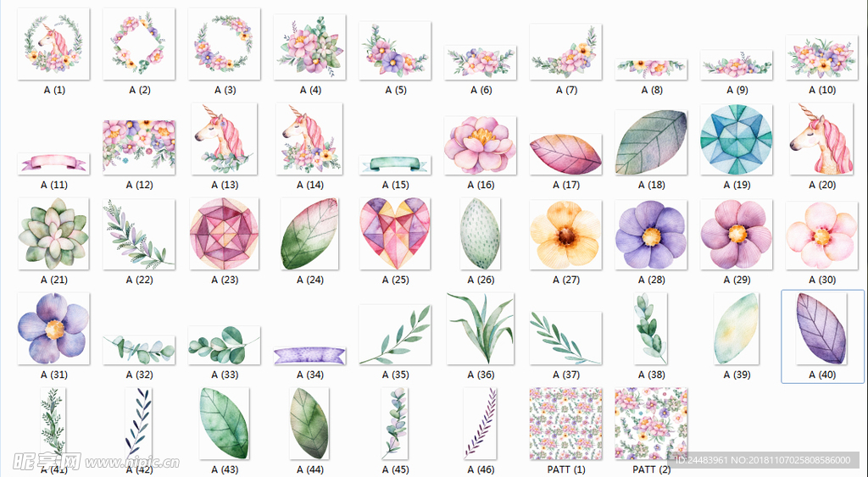Click the purple ribbon banner A (34)
The width and height of the screenshot is (868, 477).
[309, 355]
